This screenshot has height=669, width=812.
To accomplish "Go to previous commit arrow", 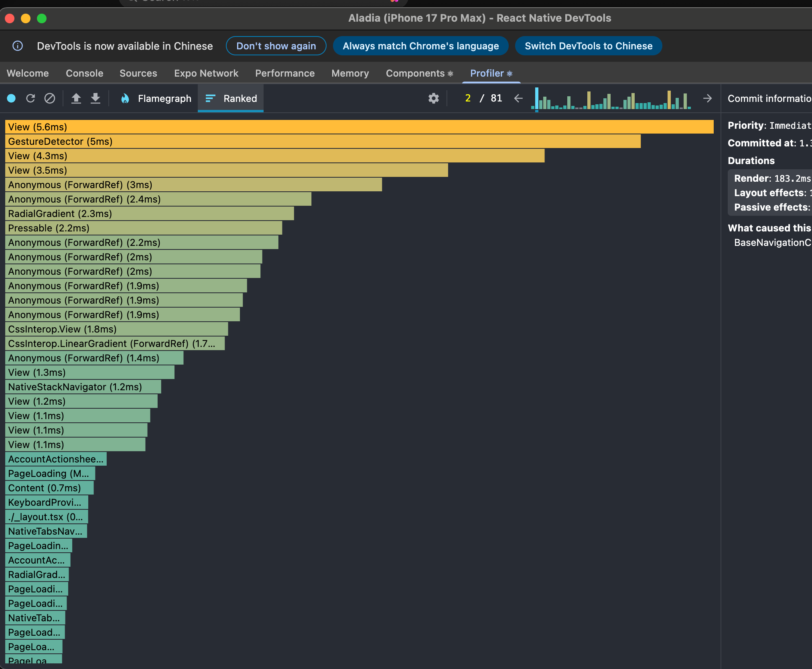I will pyautogui.click(x=518, y=98).
